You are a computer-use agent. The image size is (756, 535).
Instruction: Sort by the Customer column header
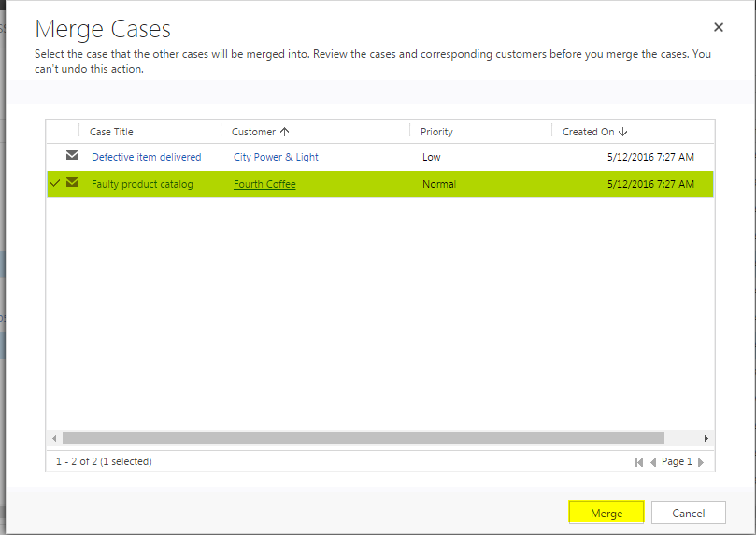coord(260,132)
